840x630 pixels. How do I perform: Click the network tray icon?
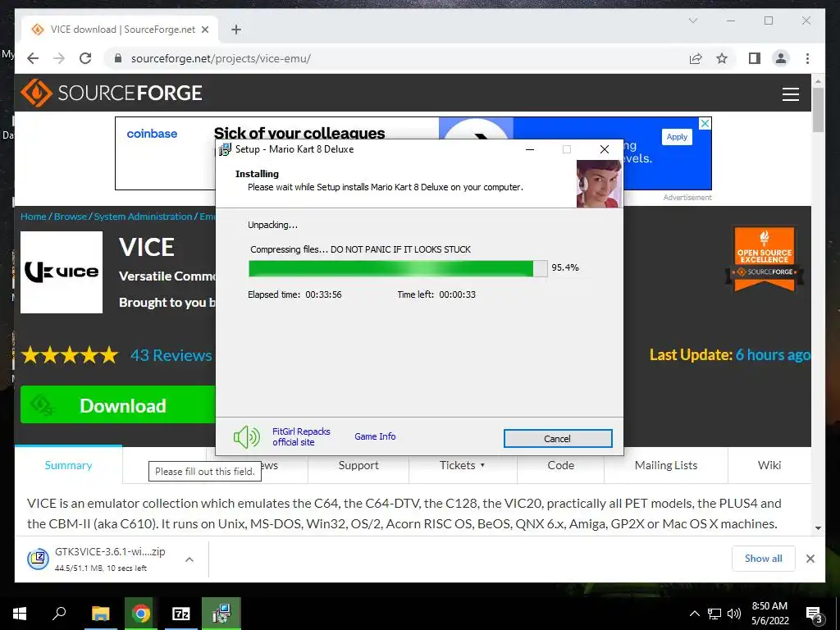(x=714, y=614)
